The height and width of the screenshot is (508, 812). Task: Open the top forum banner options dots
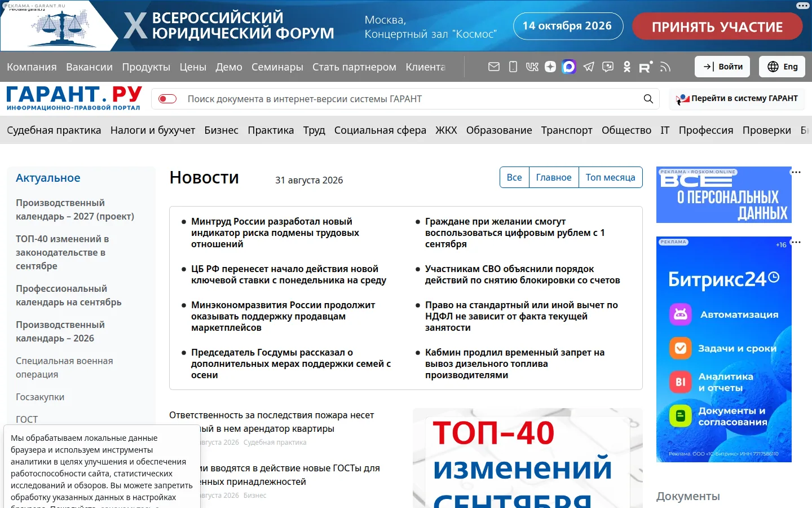pyautogui.click(x=803, y=6)
